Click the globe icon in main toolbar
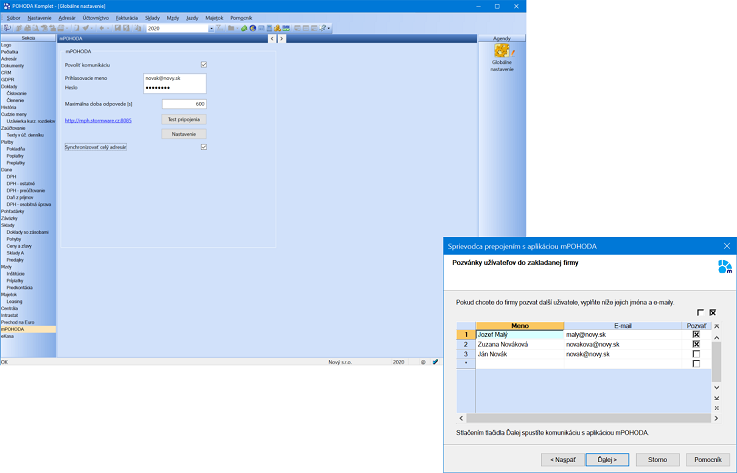The image size is (737, 473). pyautogui.click(x=252, y=28)
